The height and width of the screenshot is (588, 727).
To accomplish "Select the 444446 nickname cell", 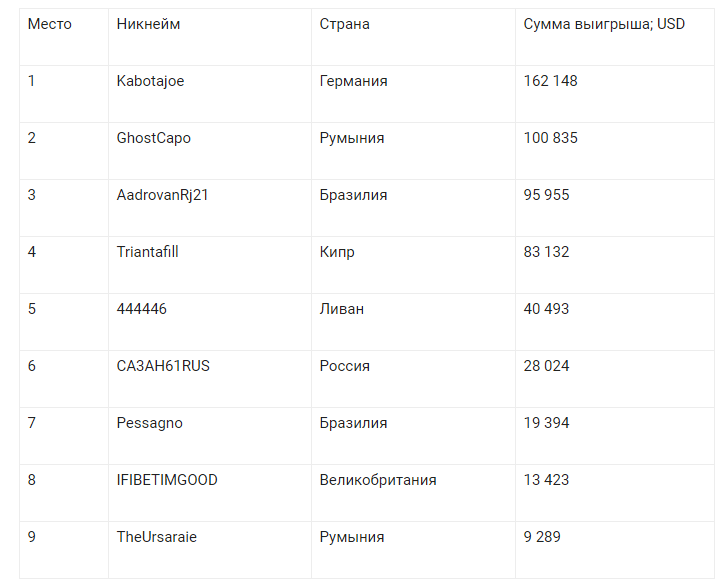I will [x=141, y=309].
